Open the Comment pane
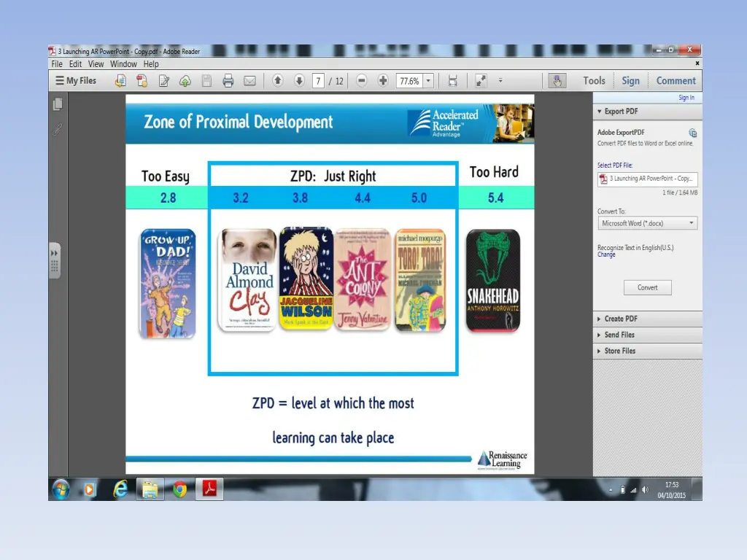Viewport: 747px width, 560px height. pos(676,80)
